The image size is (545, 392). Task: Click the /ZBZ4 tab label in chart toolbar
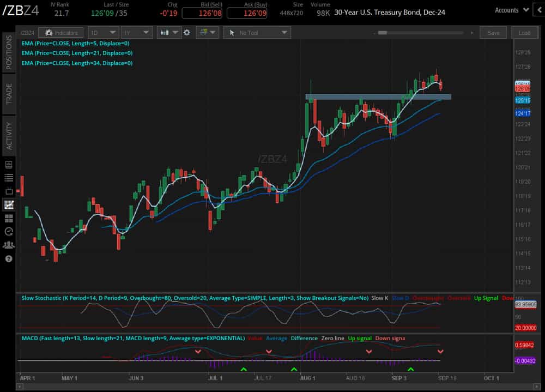(x=27, y=33)
